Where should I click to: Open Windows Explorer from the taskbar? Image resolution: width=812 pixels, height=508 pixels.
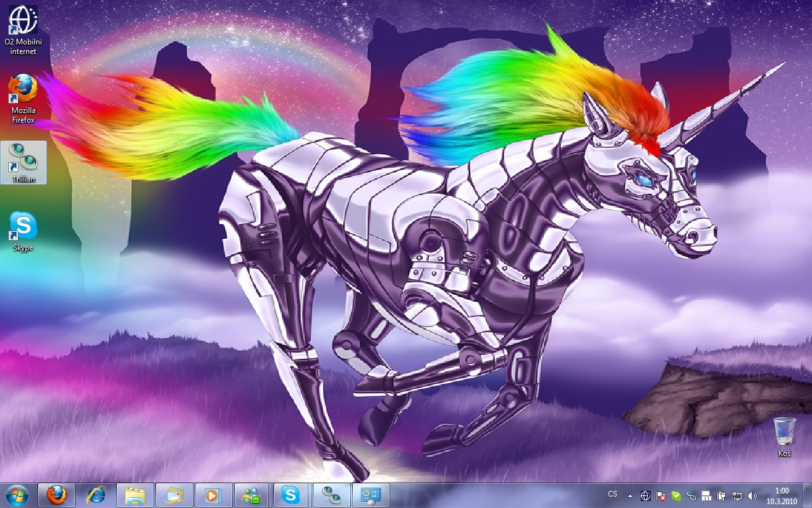(135, 495)
